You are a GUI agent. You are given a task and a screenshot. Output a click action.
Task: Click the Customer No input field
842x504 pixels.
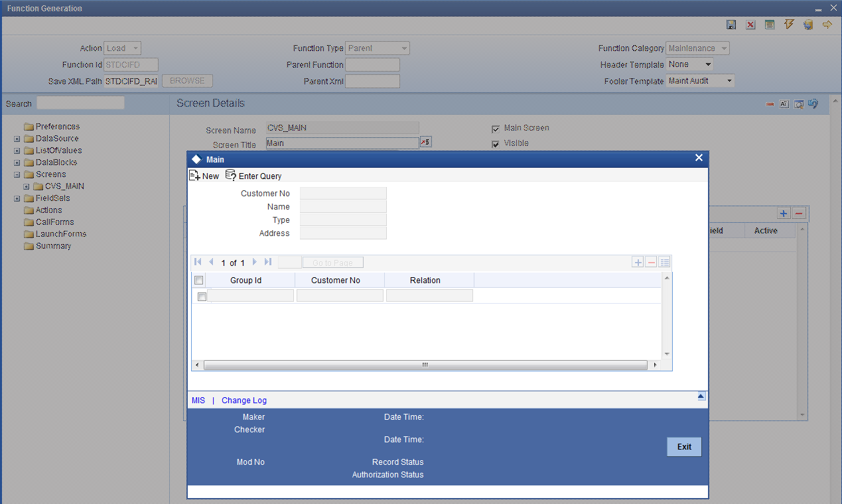pos(343,194)
